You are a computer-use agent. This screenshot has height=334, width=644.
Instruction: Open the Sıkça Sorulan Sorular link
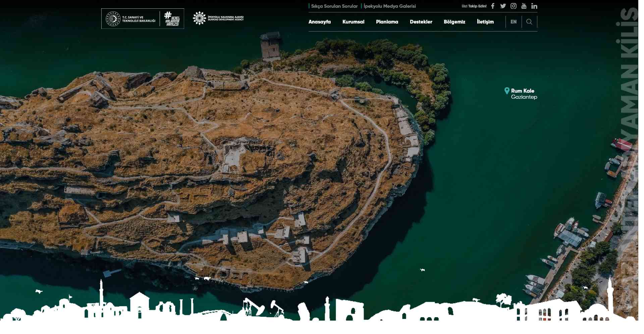[x=334, y=6]
